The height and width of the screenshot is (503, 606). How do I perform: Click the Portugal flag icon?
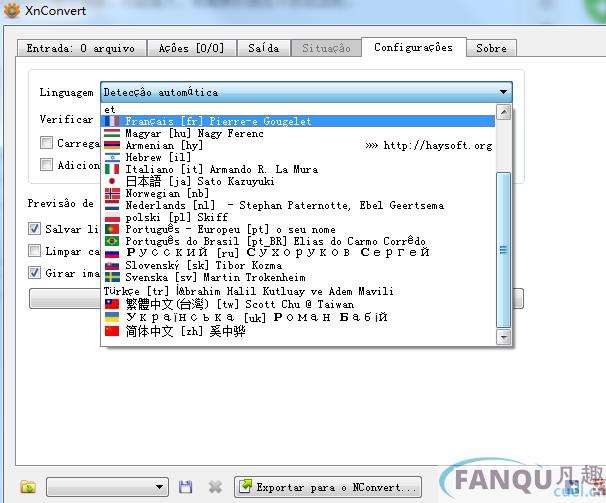pyautogui.click(x=112, y=229)
